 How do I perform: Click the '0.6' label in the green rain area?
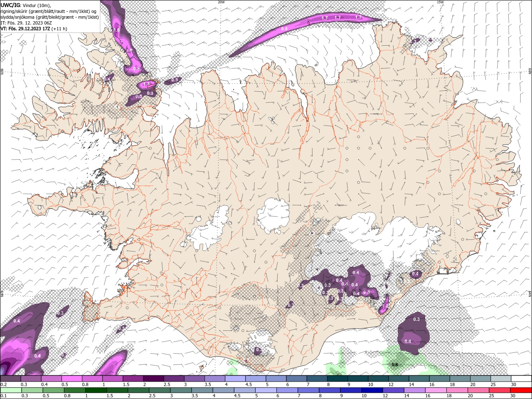[x=395, y=365]
